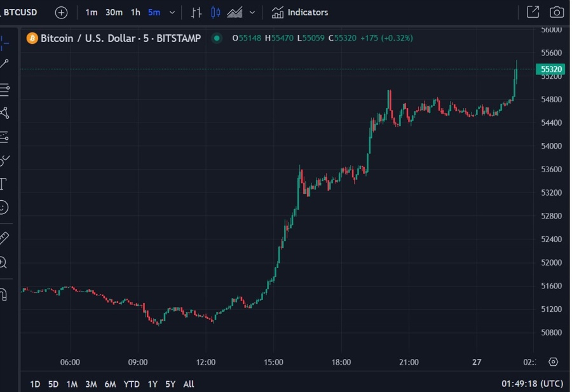Select the text annotation tool
Viewport: 572px width, 392px height.
[x=4, y=184]
